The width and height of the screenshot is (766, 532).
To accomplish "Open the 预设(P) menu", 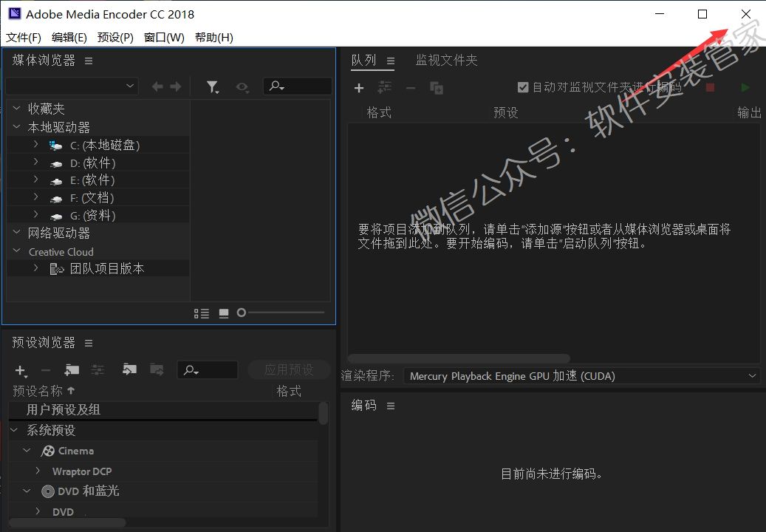I will (115, 37).
